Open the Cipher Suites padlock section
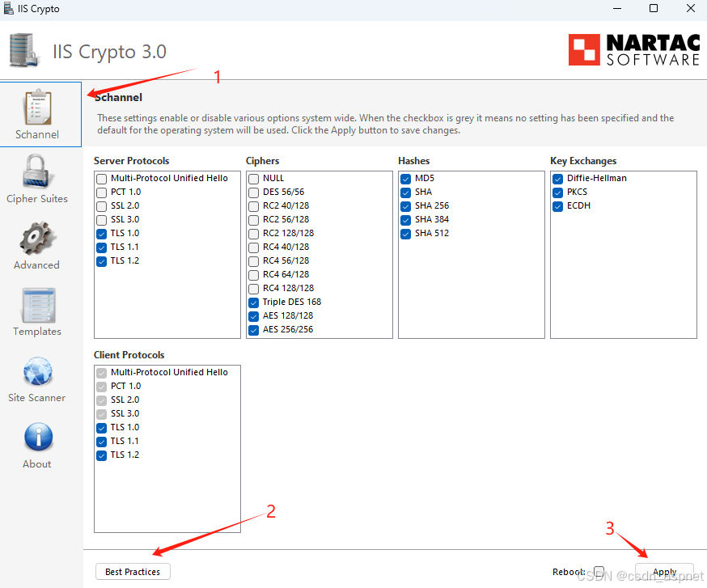Image resolution: width=707 pixels, height=588 pixels. (x=37, y=179)
